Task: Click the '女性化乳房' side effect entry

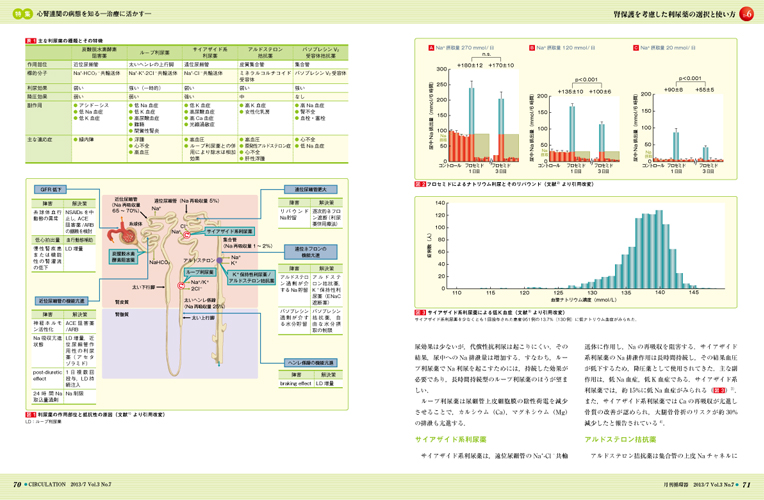Action: [255, 112]
